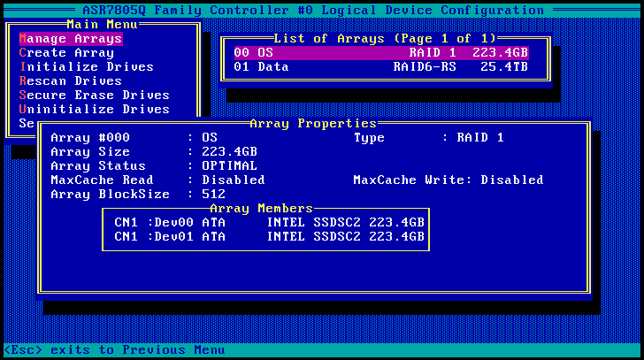Select array member CN1 Dev01 row
The height and width of the screenshot is (360, 644).
point(269,237)
